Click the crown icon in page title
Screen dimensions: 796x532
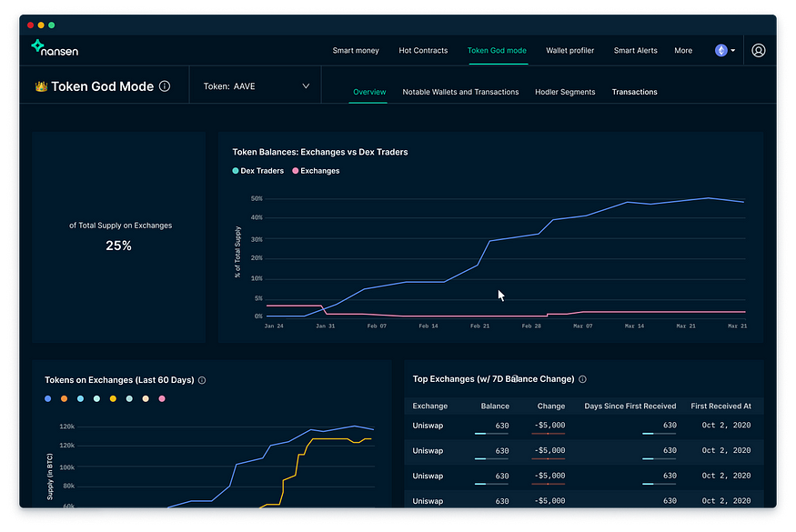[40, 87]
